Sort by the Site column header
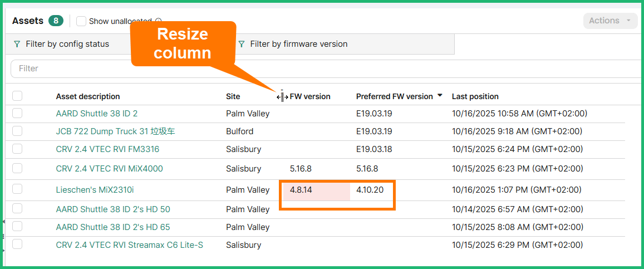Image resolution: width=644 pixels, height=269 pixels. pyautogui.click(x=233, y=96)
